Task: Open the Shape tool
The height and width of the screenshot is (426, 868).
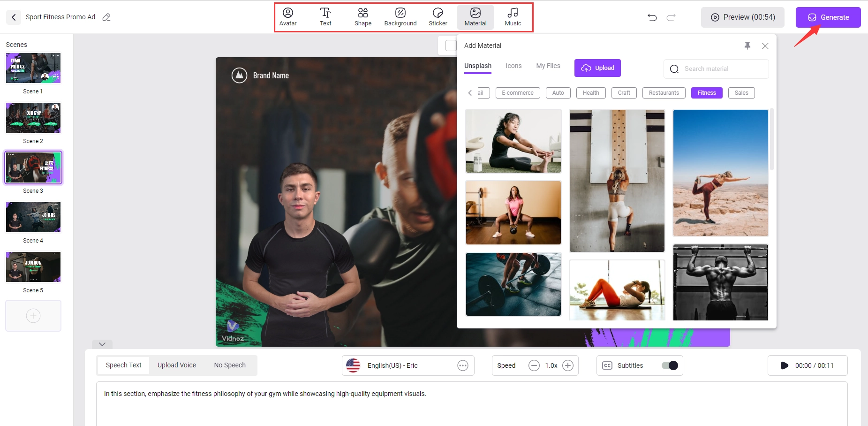Action: tap(362, 17)
